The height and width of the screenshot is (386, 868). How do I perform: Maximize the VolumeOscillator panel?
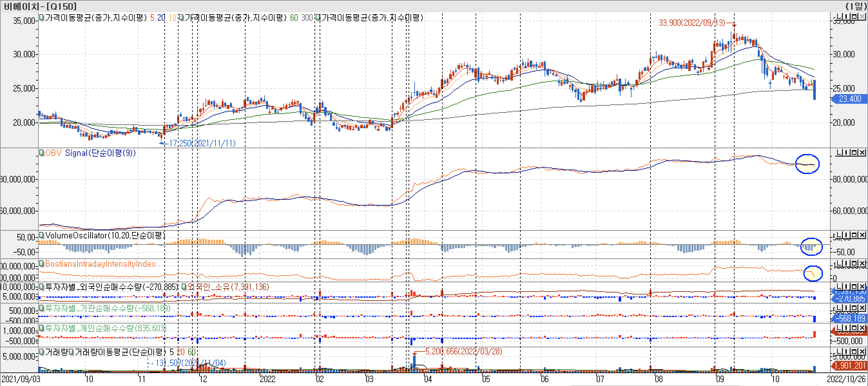point(854,235)
